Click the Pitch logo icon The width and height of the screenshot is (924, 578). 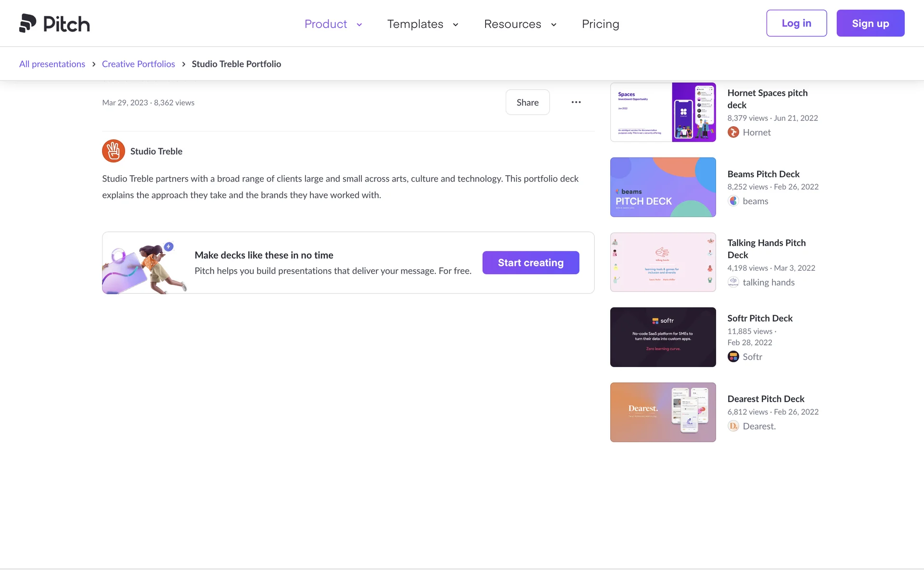(x=28, y=23)
